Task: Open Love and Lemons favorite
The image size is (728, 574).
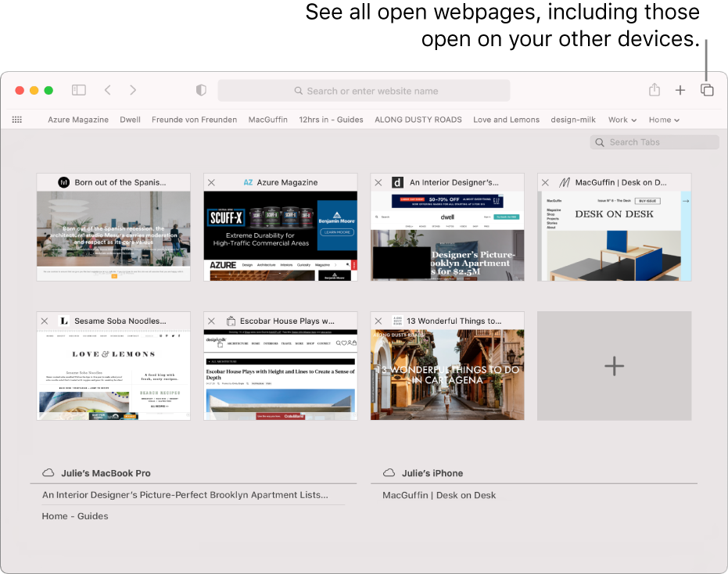Action: tap(506, 120)
